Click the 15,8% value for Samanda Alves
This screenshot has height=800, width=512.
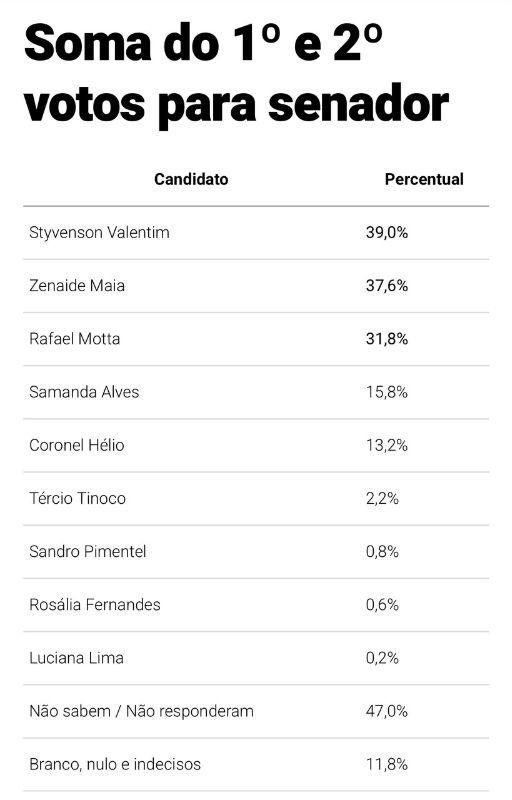(387, 392)
